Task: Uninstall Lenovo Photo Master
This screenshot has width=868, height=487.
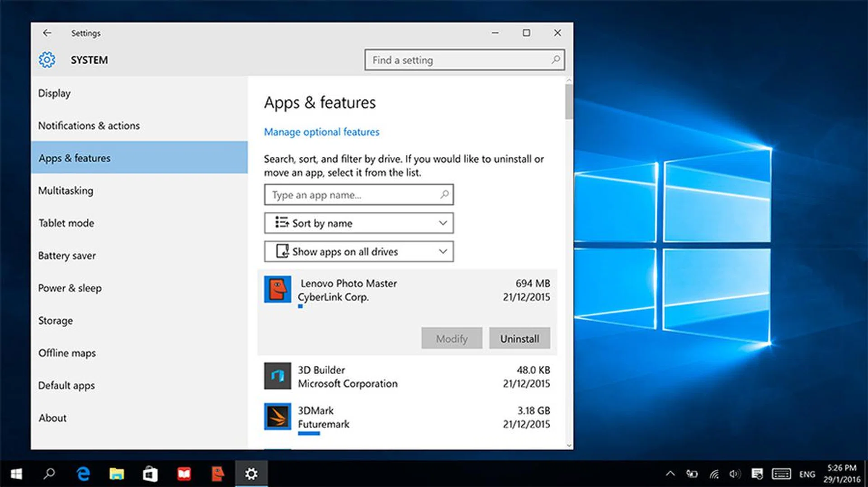Action: [x=519, y=338]
